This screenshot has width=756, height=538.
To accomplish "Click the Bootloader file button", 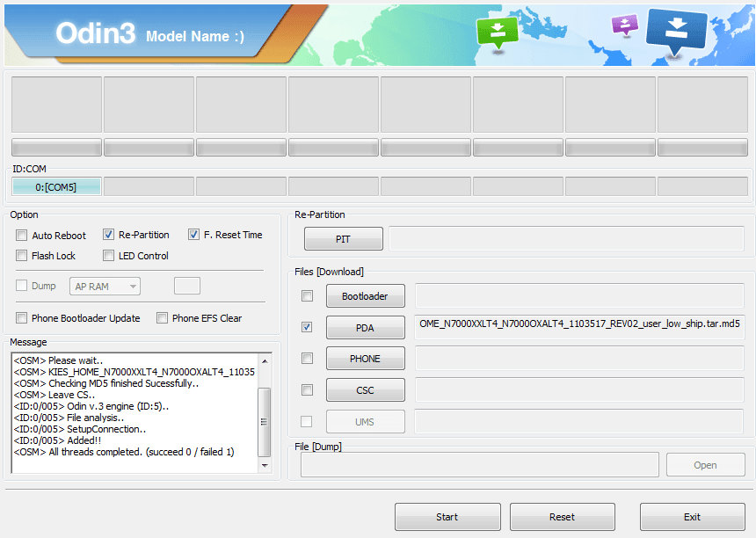I will tap(366, 295).
